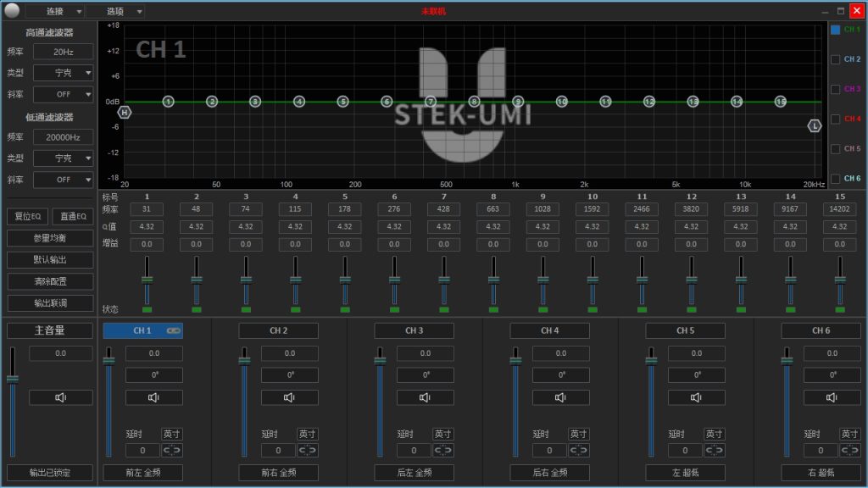Select the CH 3 channel tab

click(x=414, y=331)
